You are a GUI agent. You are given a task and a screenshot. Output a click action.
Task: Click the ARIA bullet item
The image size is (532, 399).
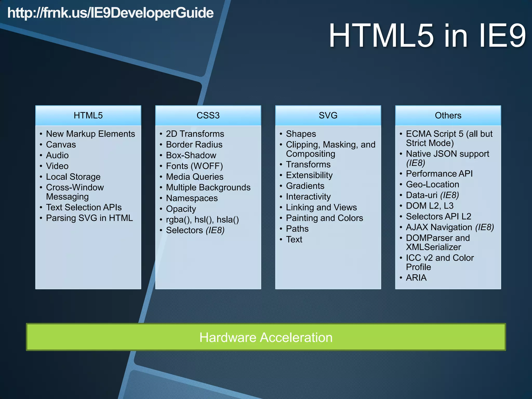point(416,278)
